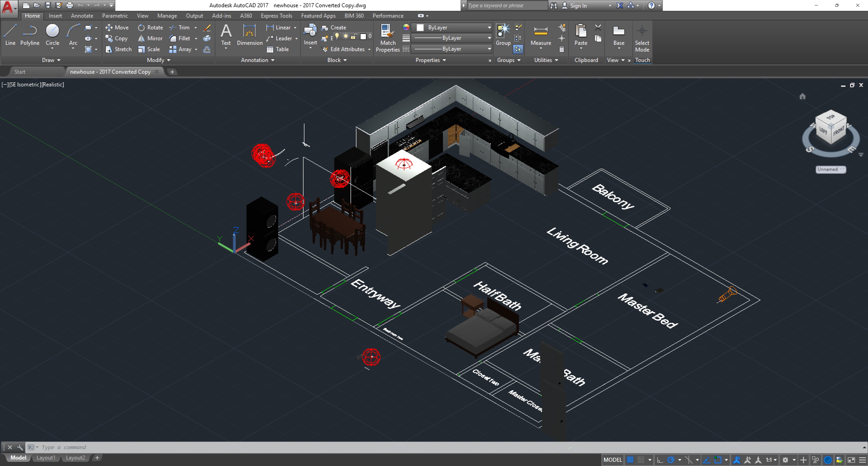Go to the Layout1 tab
The image size is (868, 466).
pos(46,458)
